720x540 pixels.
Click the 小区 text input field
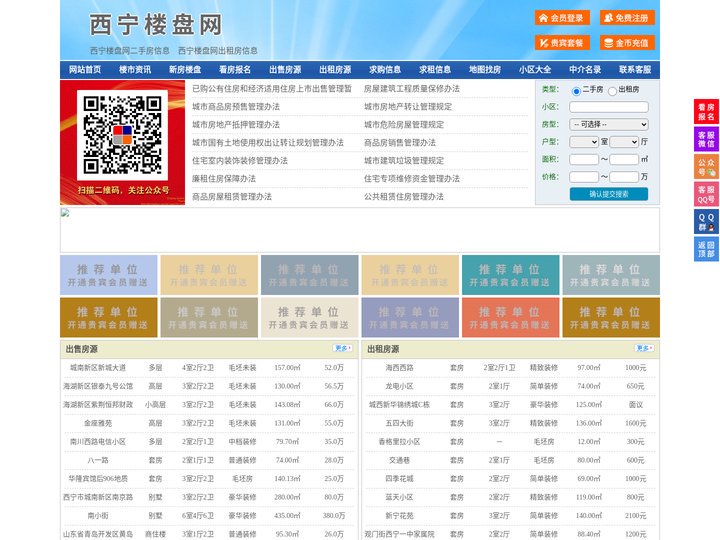tap(609, 107)
